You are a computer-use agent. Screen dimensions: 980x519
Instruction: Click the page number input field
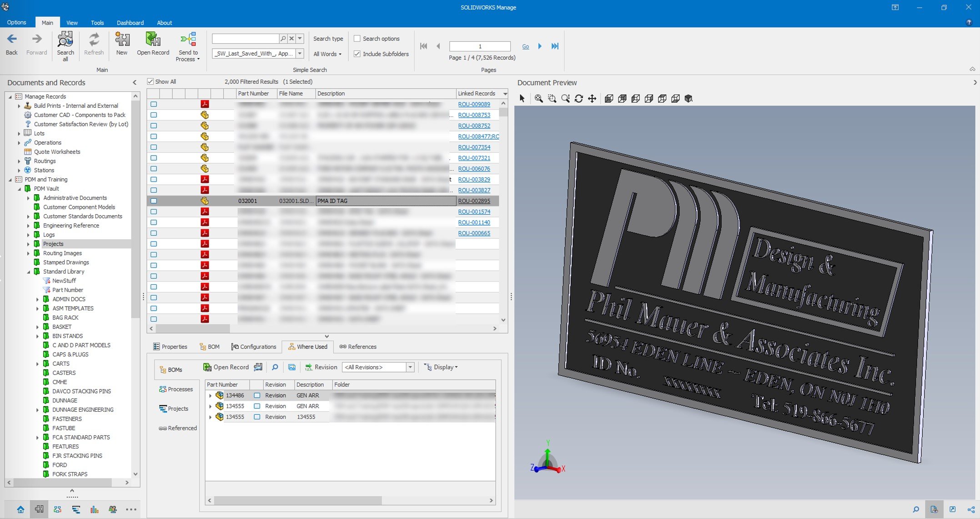tap(480, 46)
